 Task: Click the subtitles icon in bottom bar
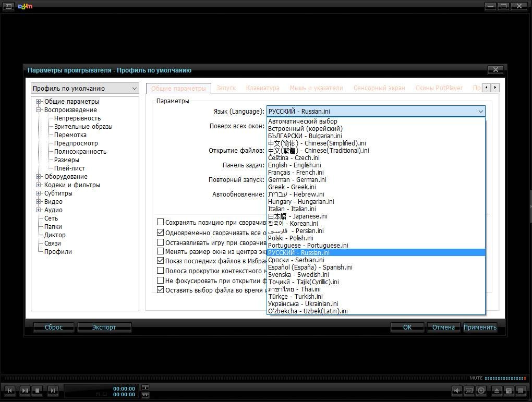tap(469, 391)
